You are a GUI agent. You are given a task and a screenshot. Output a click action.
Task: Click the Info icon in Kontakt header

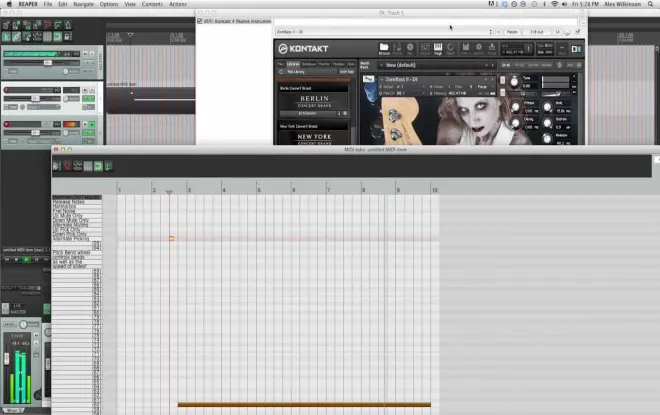[410, 48]
